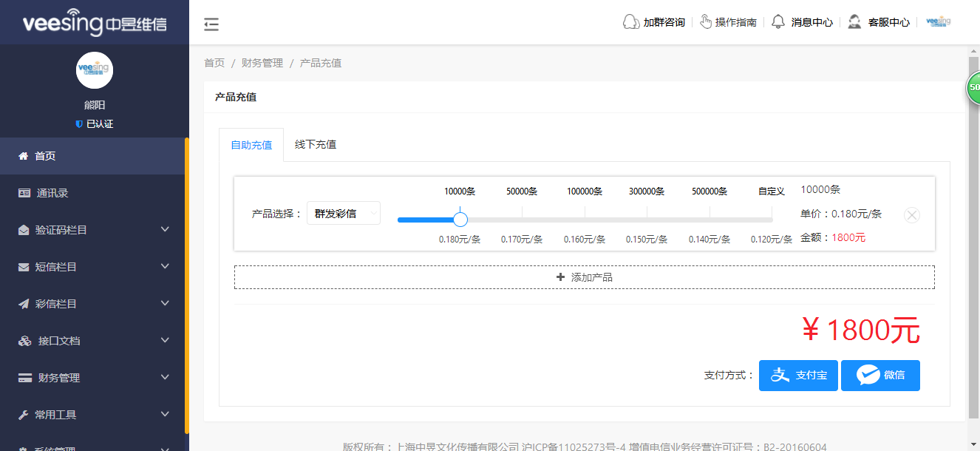Click the 熊阳 user avatar picture
This screenshot has height=451, width=980.
(94, 70)
